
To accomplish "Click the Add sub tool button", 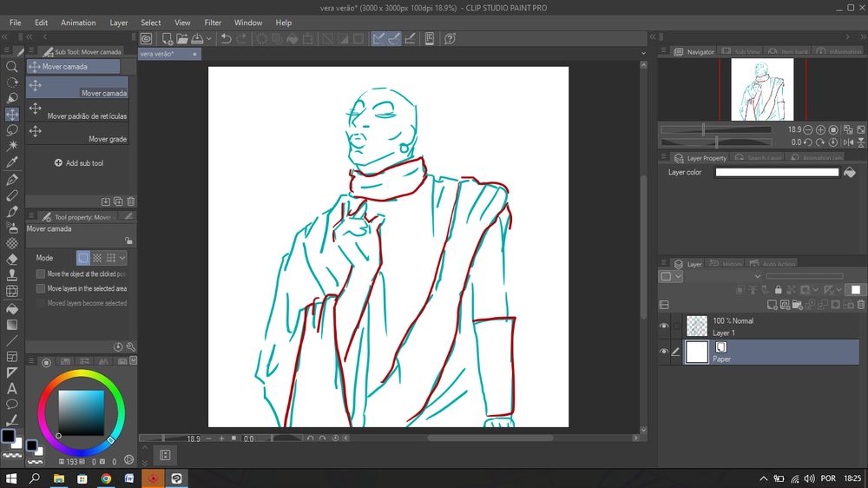I will click(x=78, y=163).
